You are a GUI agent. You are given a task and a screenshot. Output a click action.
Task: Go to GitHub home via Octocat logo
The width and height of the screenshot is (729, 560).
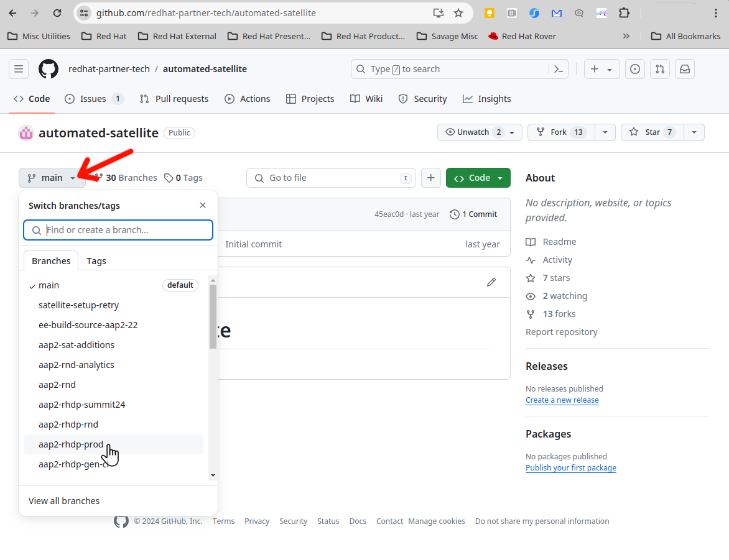coord(49,69)
